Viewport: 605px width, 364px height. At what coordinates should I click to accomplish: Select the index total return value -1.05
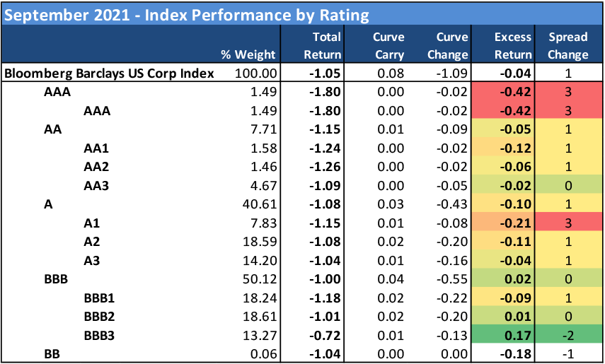pos(327,73)
